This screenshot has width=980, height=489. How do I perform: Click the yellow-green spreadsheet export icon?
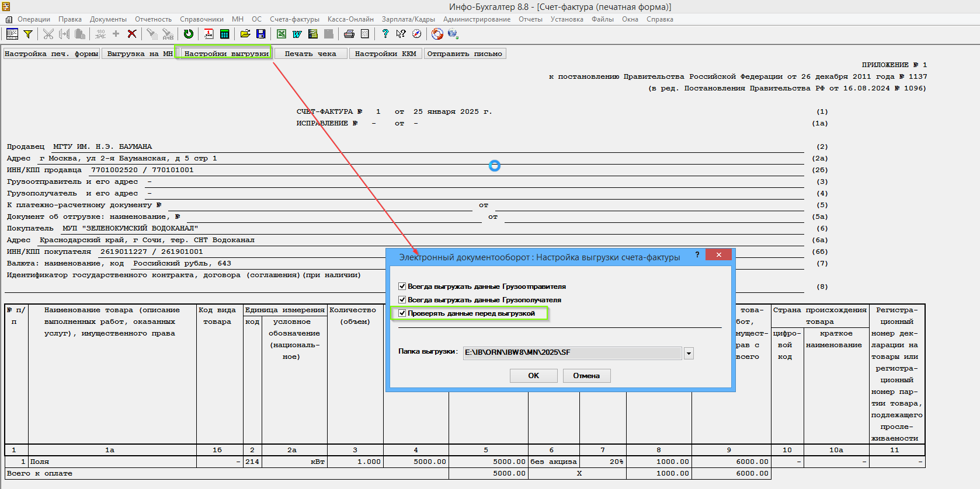point(313,34)
